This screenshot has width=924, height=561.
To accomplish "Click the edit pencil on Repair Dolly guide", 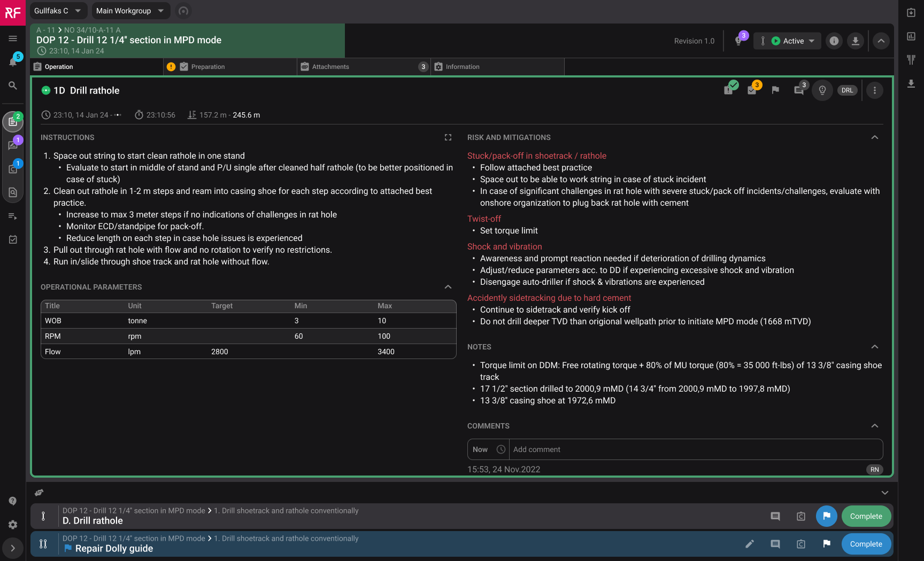I will pos(750,544).
